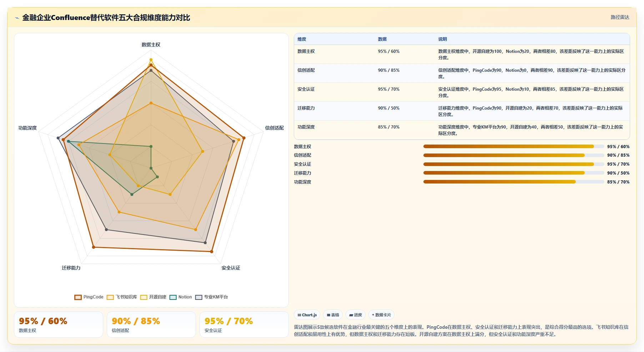Click the 数据主权 progress bar
644x352 pixels.
point(514,146)
